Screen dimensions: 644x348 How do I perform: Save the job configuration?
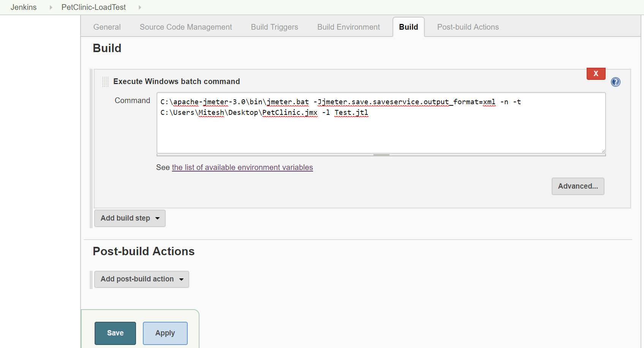click(115, 333)
